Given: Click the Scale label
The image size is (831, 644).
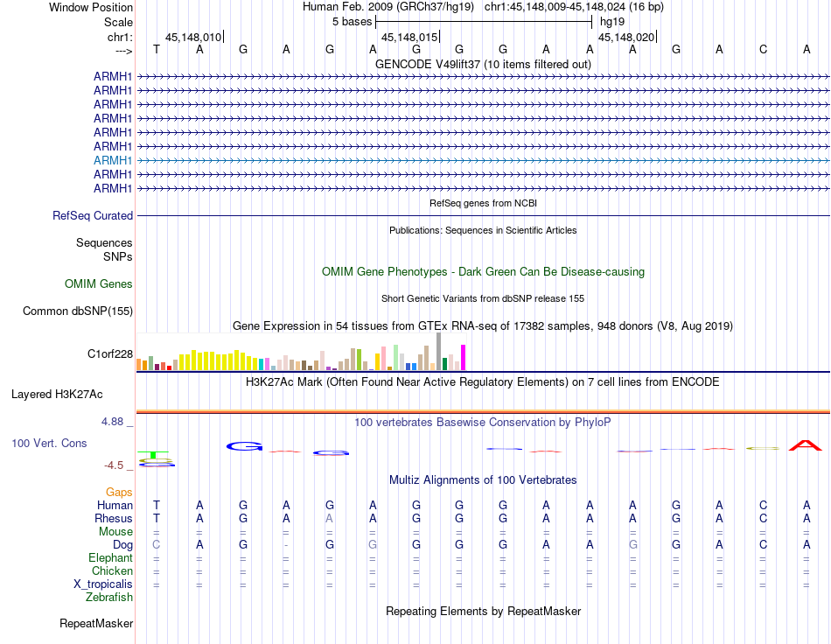Looking at the screenshot, I should (x=118, y=22).
